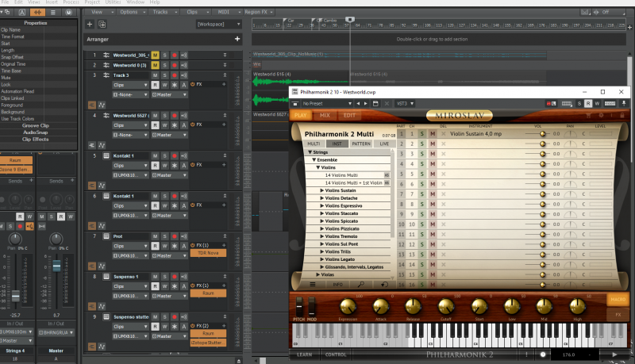Solo Track 3
635x364 pixels.
165,75
